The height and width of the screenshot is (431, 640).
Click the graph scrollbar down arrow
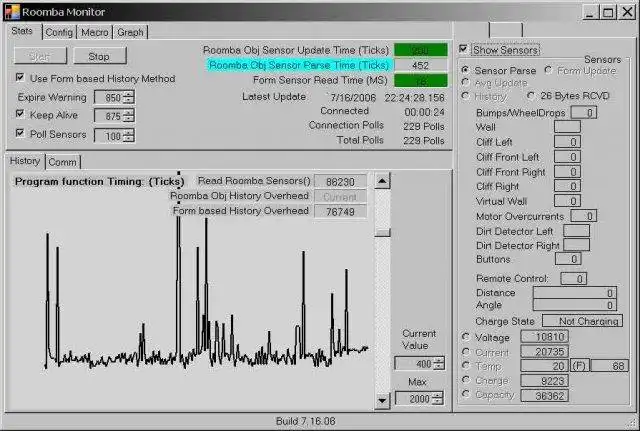pyautogui.click(x=382, y=401)
